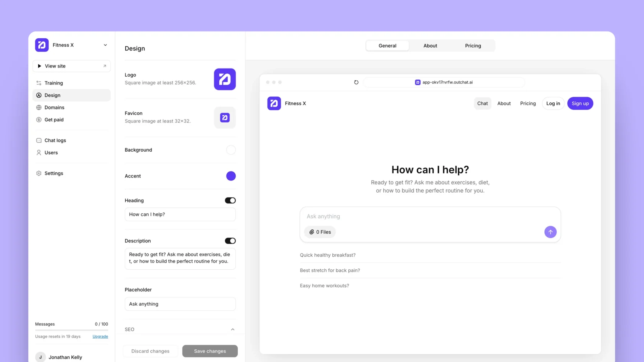Click the paperclip 0 Files attachment button
This screenshot has width=644, height=362.
coord(320,232)
